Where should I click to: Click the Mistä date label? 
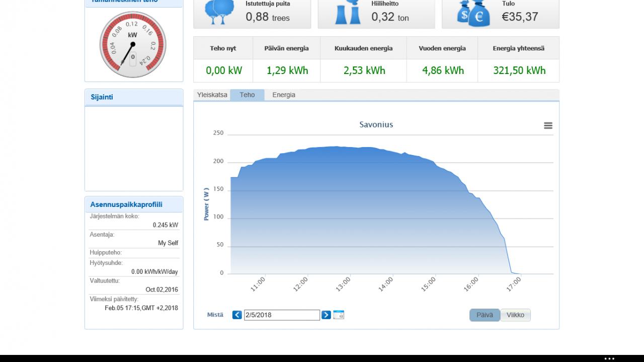point(215,315)
